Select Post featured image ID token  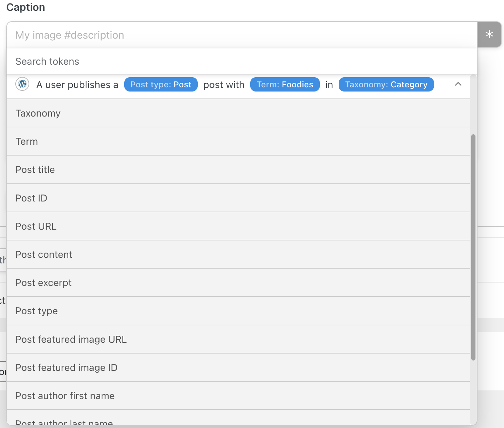[x=238, y=367]
